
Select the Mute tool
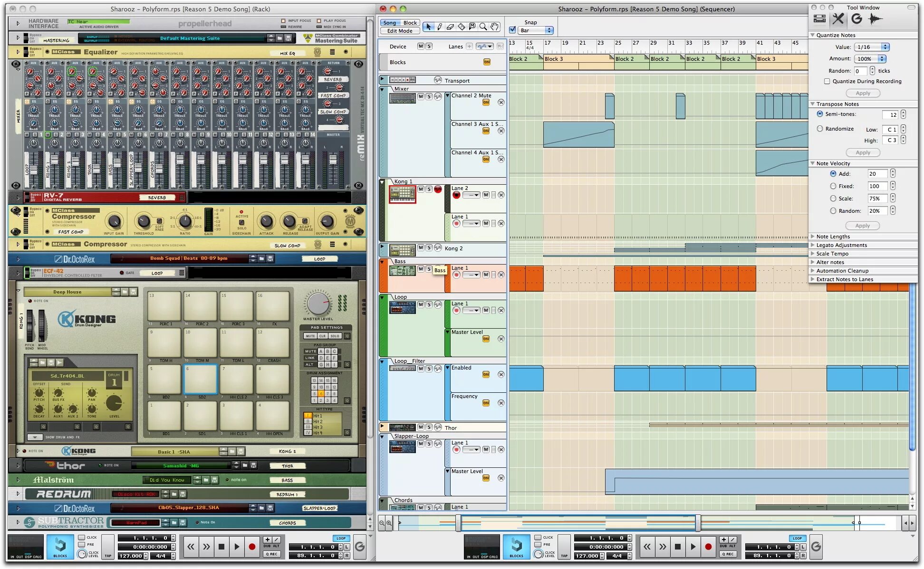tap(472, 27)
